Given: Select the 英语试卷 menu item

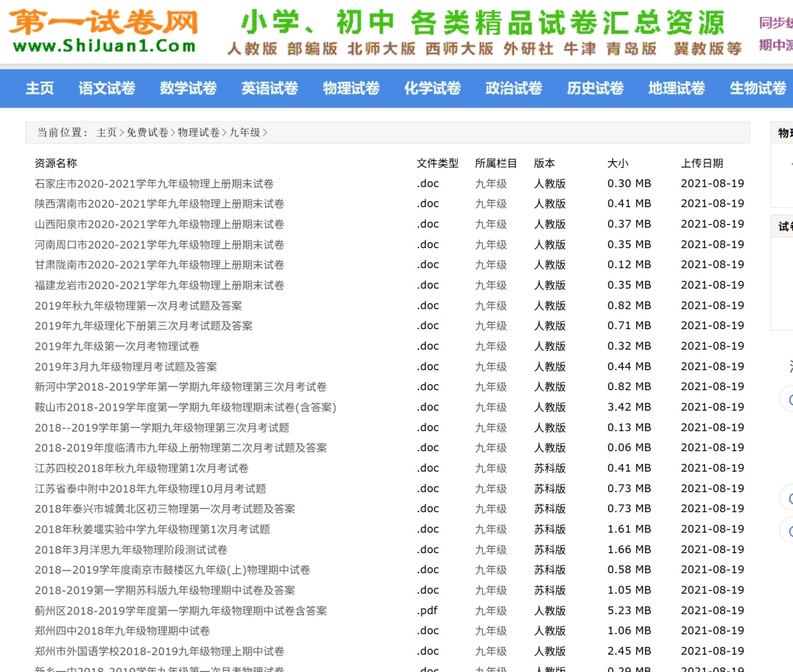Looking at the screenshot, I should [x=269, y=88].
